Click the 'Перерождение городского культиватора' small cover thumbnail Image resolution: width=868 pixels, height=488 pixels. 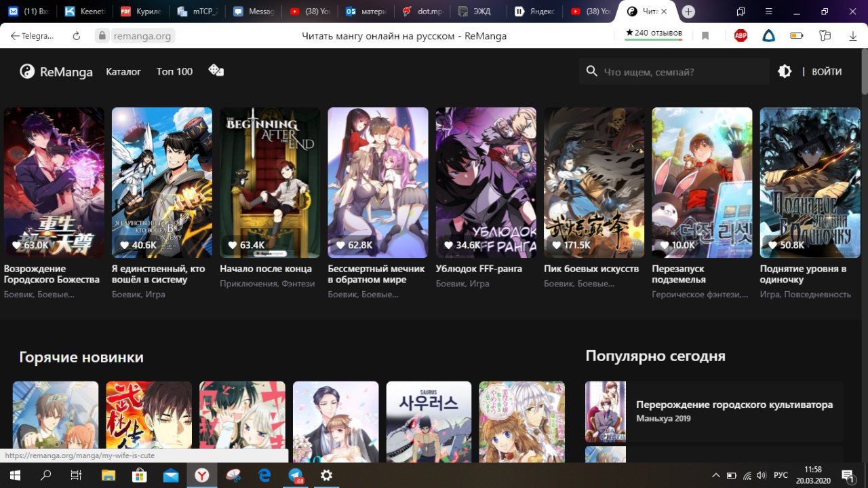606,412
